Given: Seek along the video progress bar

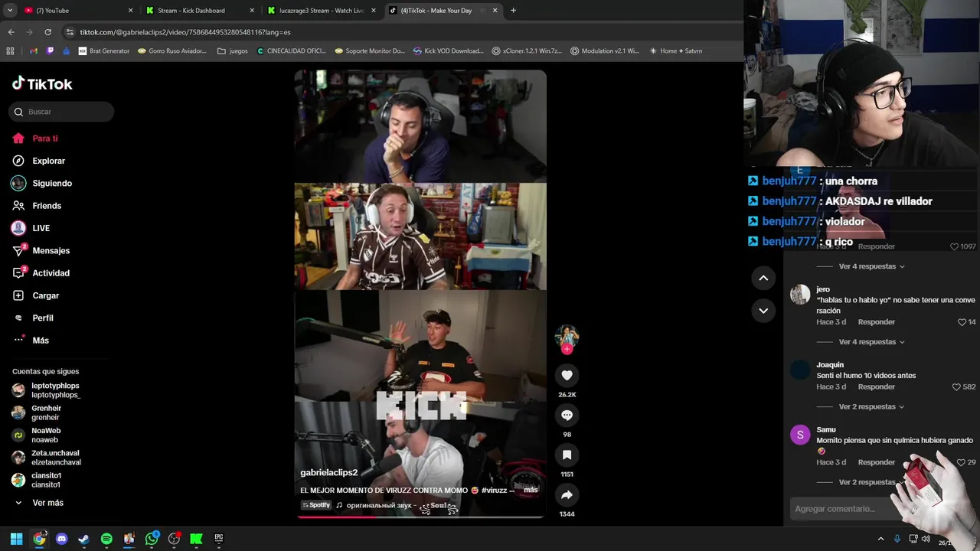Looking at the screenshot, I should (420, 517).
